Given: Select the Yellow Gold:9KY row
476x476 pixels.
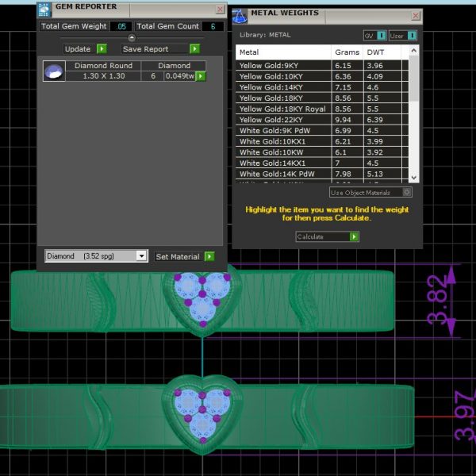Looking at the screenshot, I should tap(322, 66).
